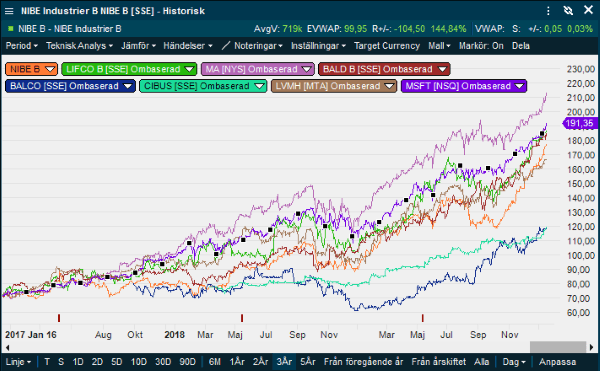Open the Teknisk Analys menu
The image size is (600, 371).
[x=79, y=46]
